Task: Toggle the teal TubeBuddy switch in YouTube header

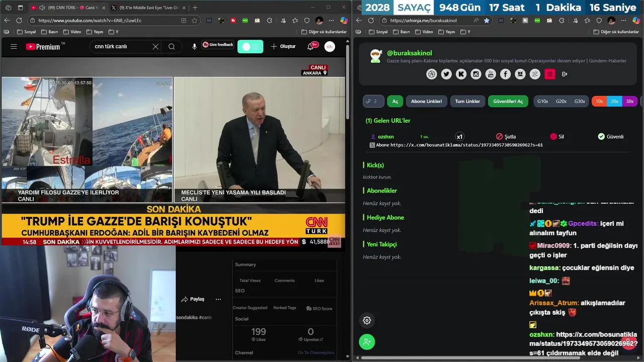Action: 250,46
